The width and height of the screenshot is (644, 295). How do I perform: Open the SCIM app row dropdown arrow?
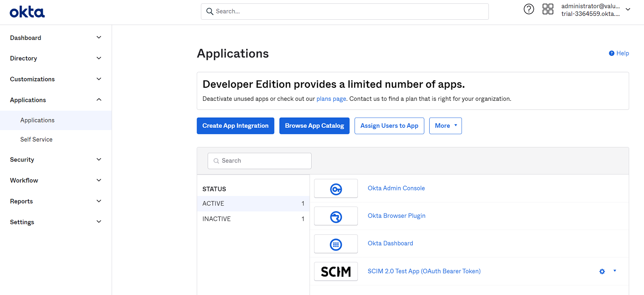[615, 271]
